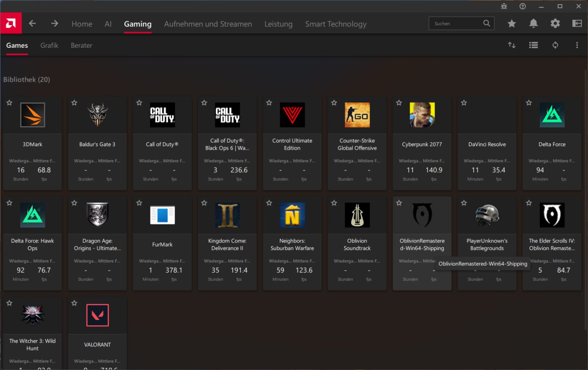Go back with the left arrow
Screen dimensions: 588x370
tap(32, 23)
